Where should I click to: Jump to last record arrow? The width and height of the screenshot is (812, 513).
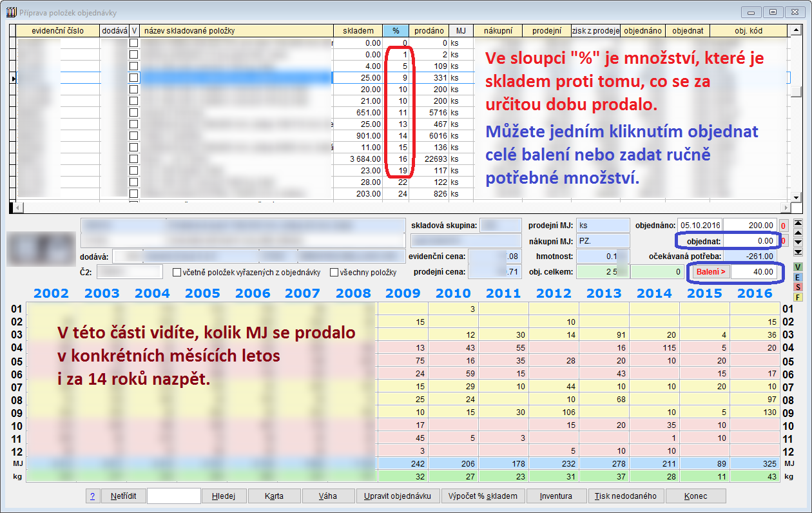[x=799, y=252]
